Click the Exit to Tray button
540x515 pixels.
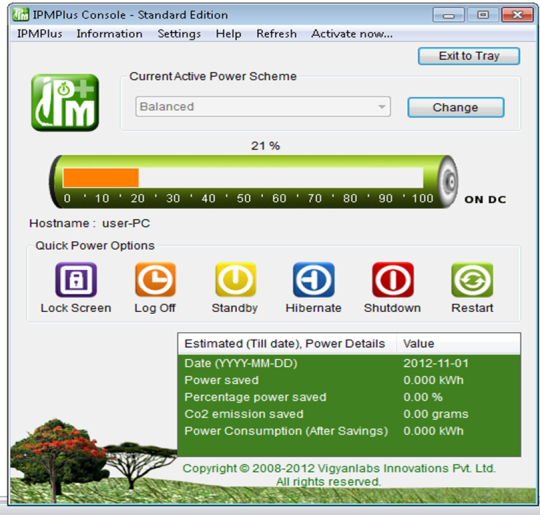pyautogui.click(x=469, y=56)
